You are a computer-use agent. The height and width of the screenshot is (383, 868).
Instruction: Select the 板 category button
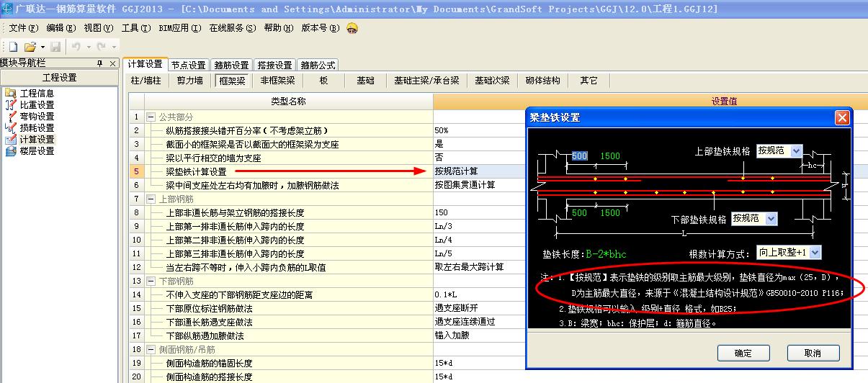click(x=324, y=81)
